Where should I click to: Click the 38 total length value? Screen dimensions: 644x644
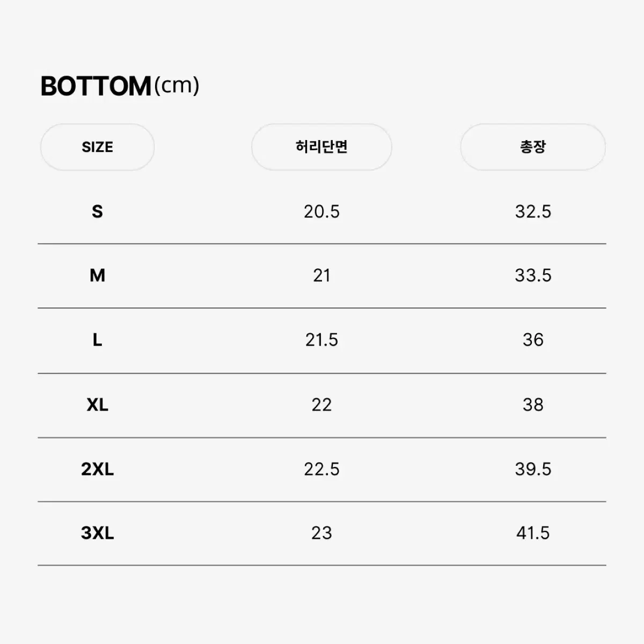533,405
